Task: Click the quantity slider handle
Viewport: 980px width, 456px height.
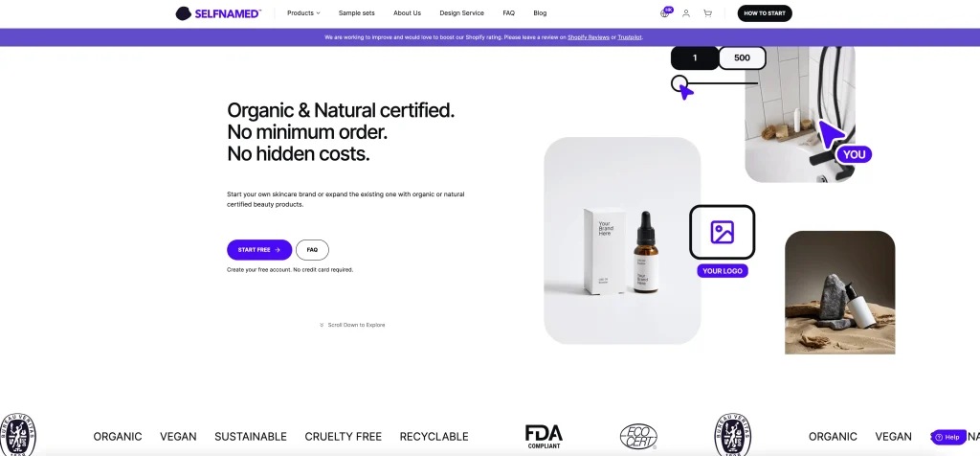Action: 679,83
